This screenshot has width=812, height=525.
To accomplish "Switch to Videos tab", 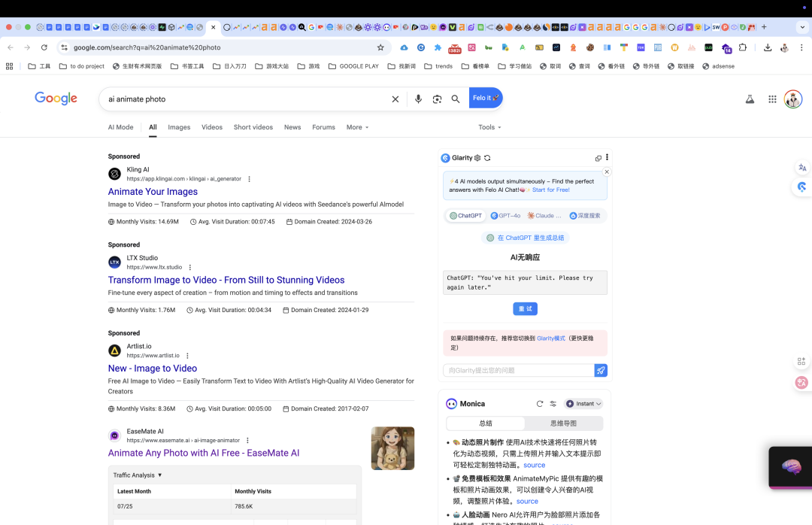I will pos(212,127).
